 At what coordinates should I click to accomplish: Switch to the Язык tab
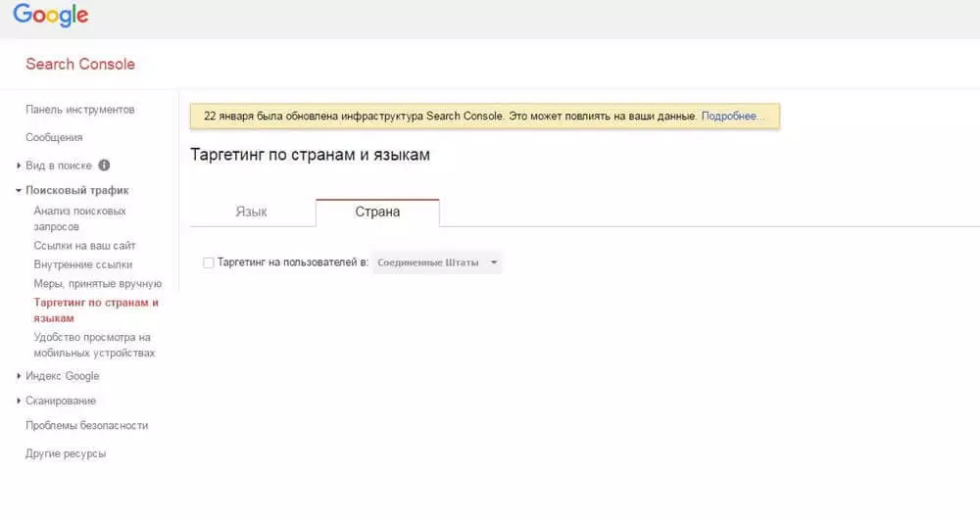tap(251, 213)
